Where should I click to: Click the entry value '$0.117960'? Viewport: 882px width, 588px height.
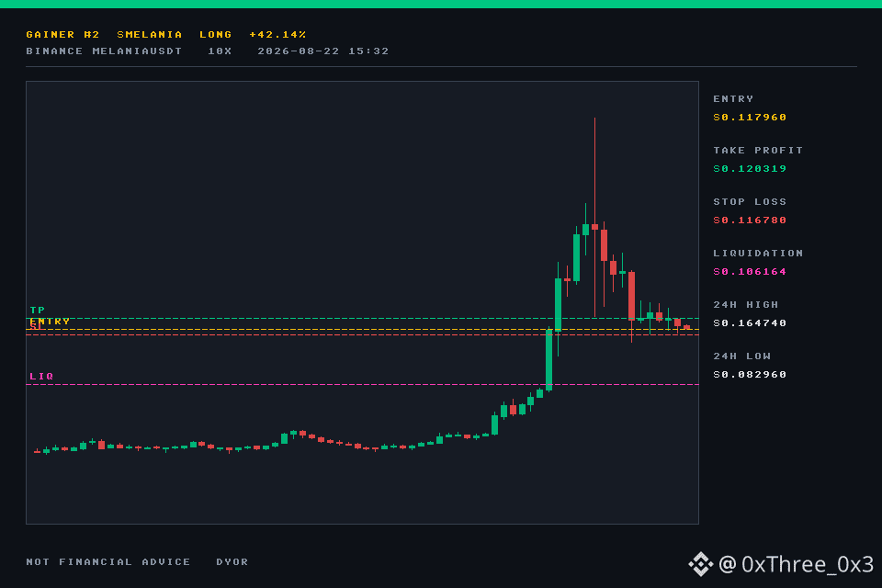[x=750, y=117]
